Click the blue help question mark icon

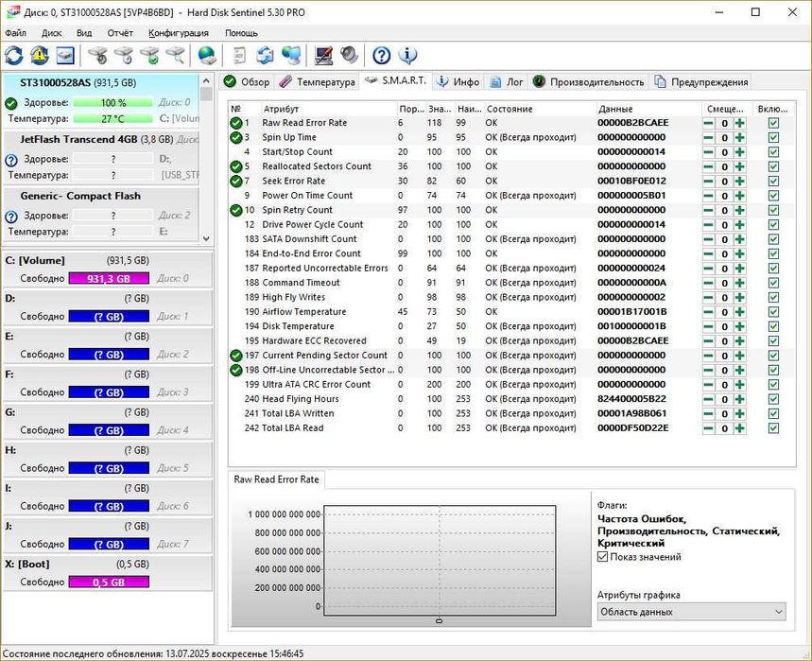[x=381, y=55]
